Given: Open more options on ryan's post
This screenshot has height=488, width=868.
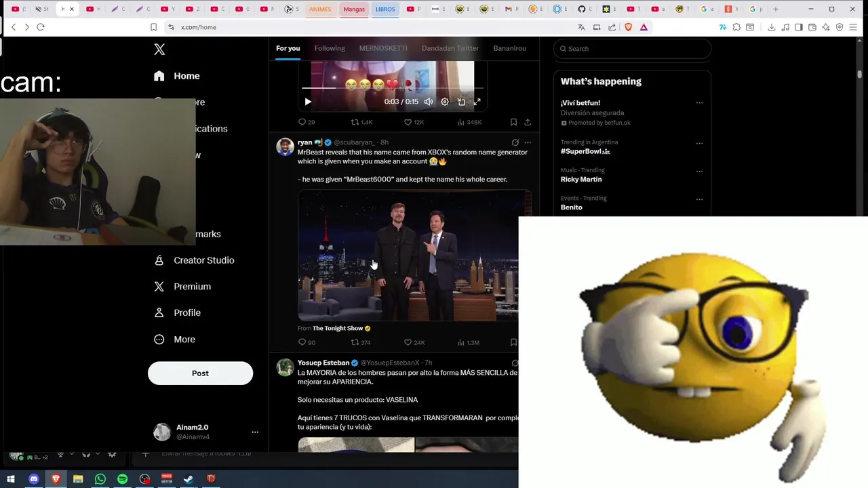Looking at the screenshot, I should 528,142.
